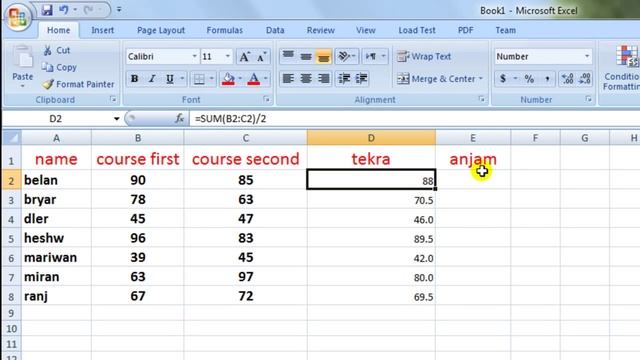640x360 pixels.
Task: Expand Merge & Center options arrow
Action: pyautogui.click(x=480, y=79)
